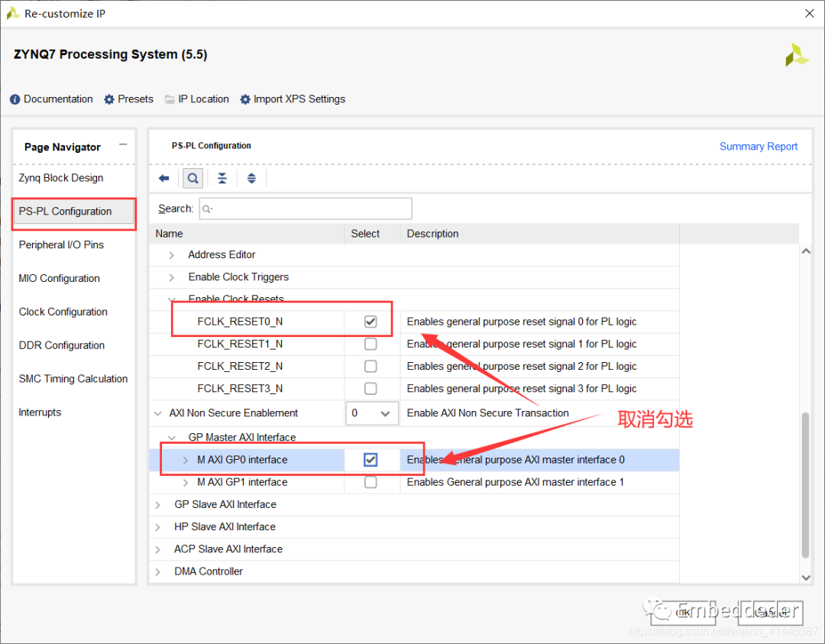Enable FCLK_RESET1_N checkbox
The width and height of the screenshot is (825, 644).
coord(370,344)
